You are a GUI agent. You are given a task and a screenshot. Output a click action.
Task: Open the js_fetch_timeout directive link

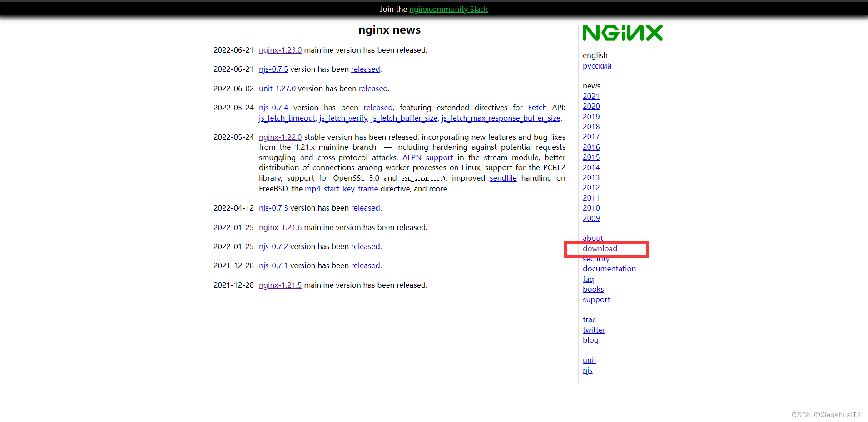[x=287, y=118]
